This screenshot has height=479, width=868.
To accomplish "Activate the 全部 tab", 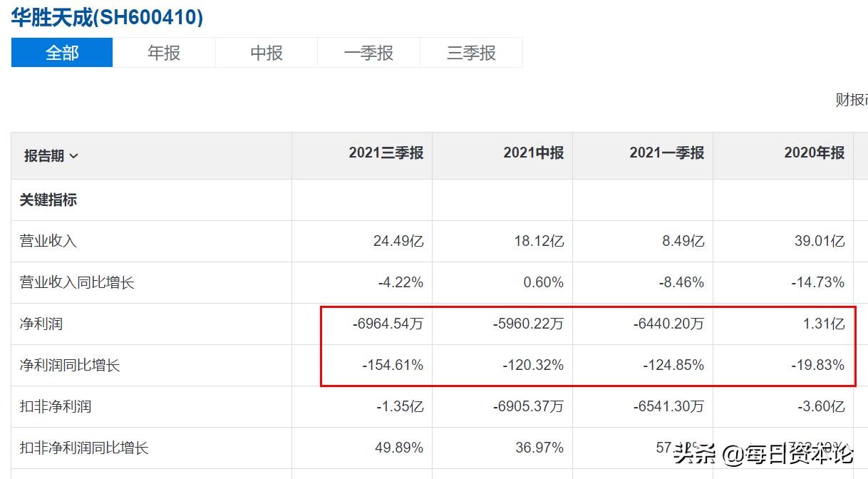I will point(62,53).
